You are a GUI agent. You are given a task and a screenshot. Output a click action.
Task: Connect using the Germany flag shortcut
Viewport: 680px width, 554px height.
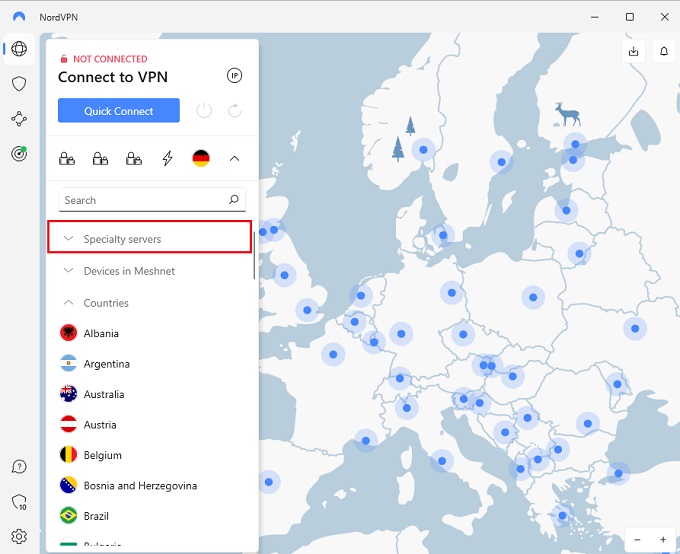pyautogui.click(x=201, y=158)
